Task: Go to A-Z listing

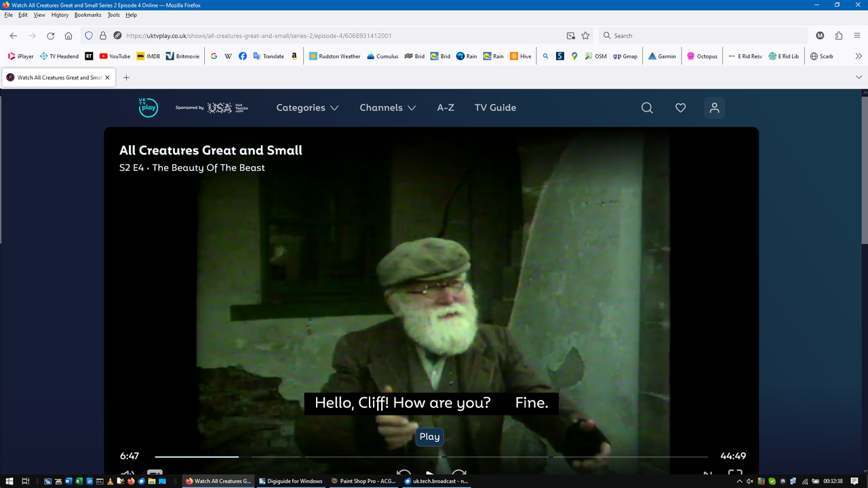Action: click(446, 108)
